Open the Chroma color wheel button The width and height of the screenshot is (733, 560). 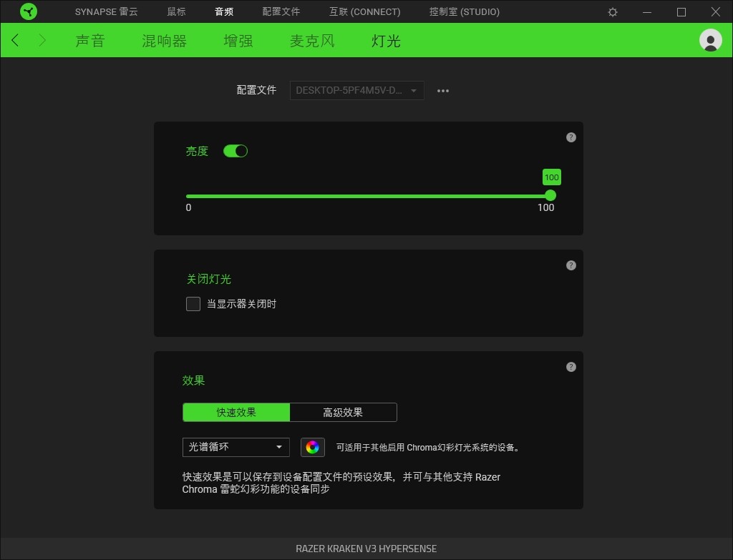312,447
